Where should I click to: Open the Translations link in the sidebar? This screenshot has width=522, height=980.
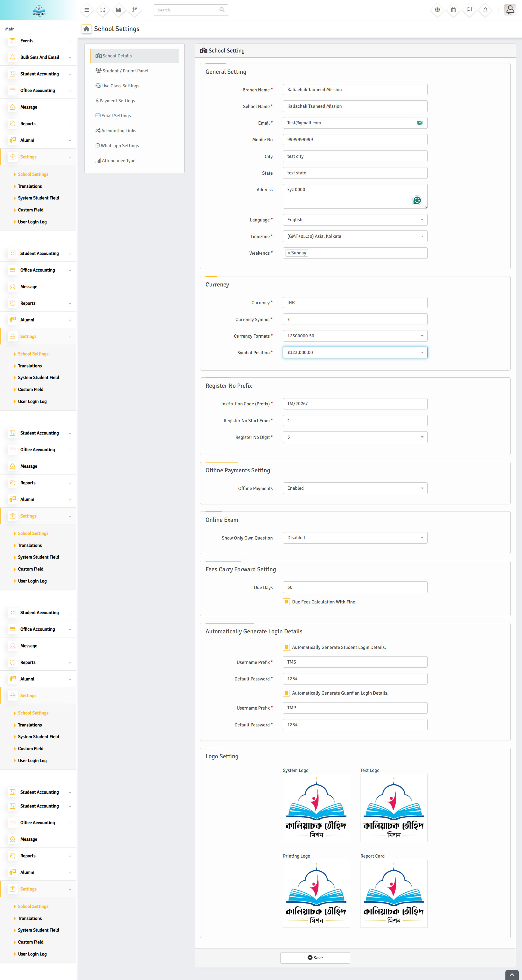pos(30,186)
